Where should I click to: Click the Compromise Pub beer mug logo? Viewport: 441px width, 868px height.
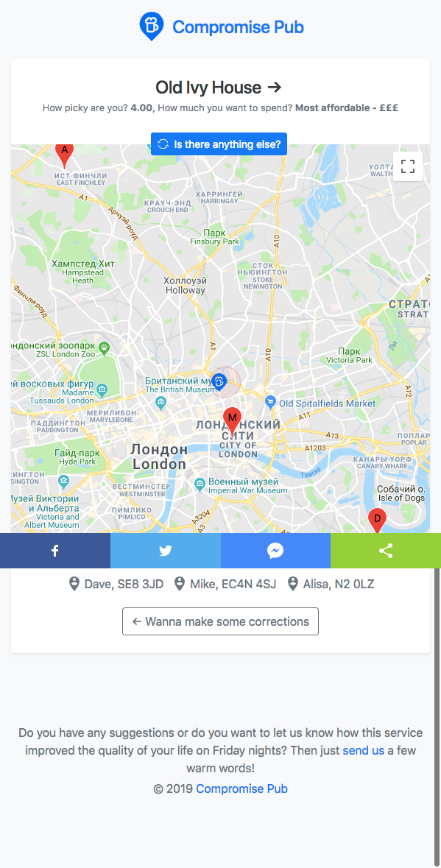(151, 26)
